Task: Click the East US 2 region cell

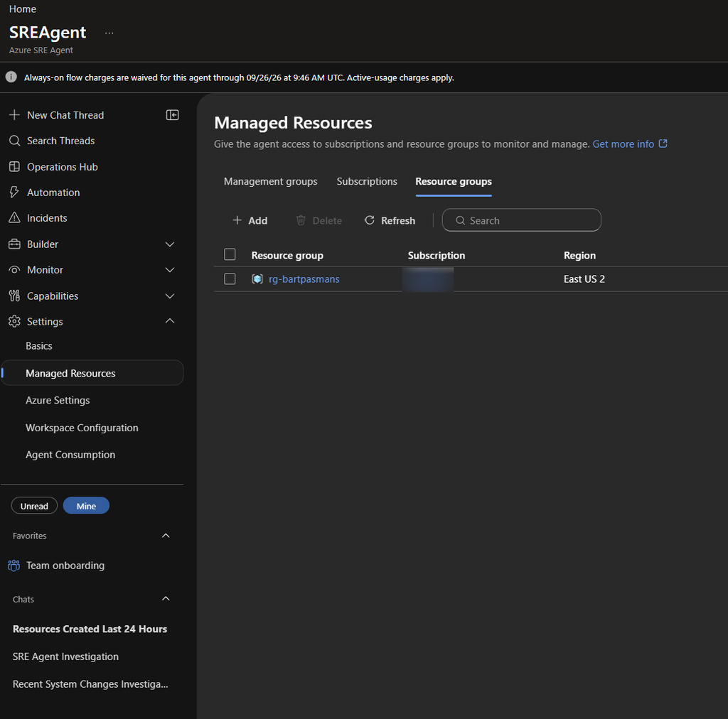Action: 584,279
